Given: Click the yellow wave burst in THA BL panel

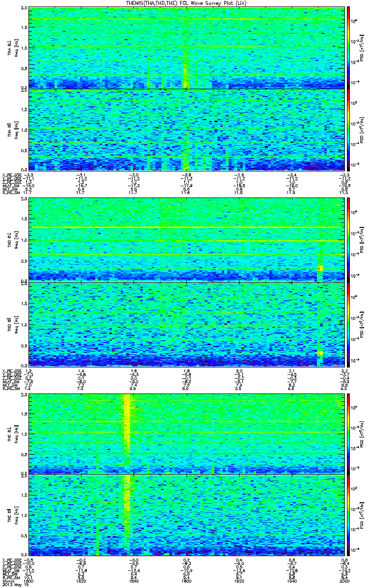Looking at the screenshot, I should (185, 77).
